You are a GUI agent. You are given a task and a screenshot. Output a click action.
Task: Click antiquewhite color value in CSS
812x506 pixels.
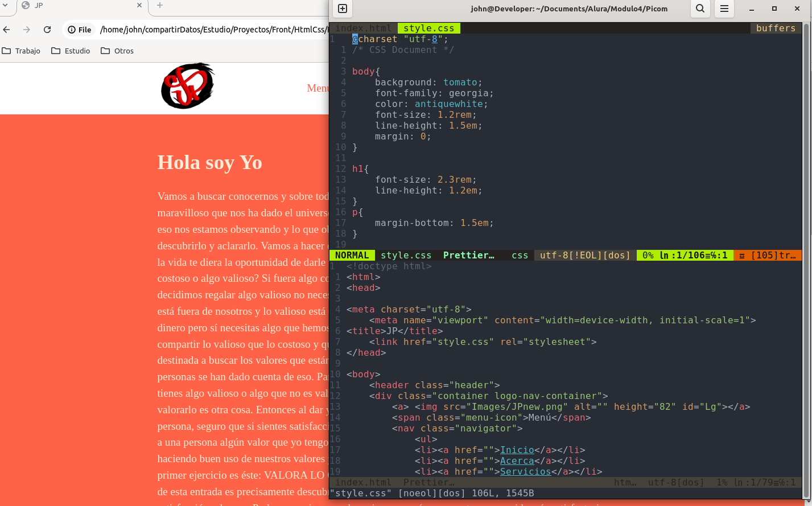click(448, 104)
